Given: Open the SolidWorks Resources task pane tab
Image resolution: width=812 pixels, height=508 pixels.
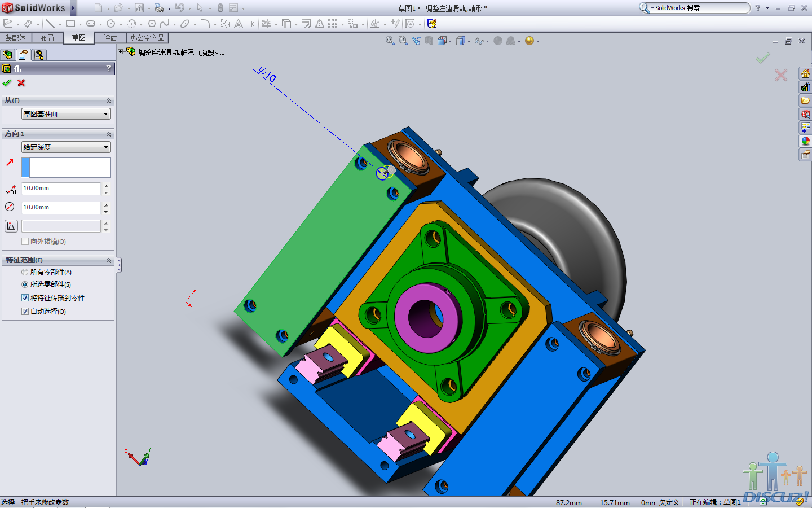Looking at the screenshot, I should tap(805, 73).
